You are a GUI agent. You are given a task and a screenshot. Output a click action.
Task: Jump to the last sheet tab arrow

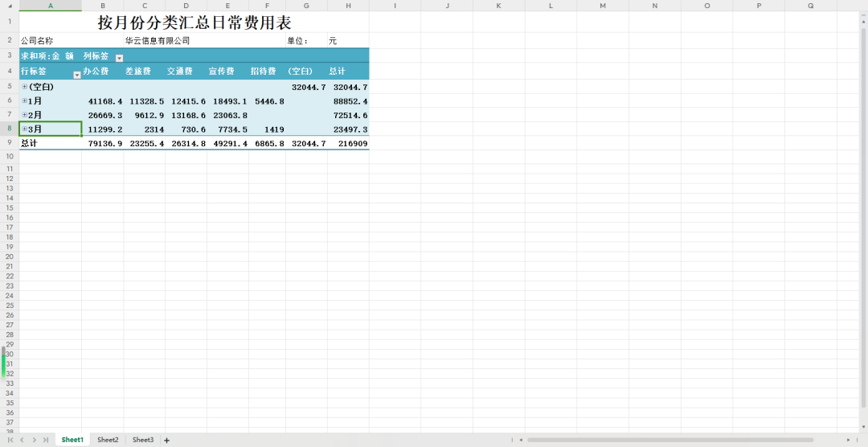tap(46, 440)
